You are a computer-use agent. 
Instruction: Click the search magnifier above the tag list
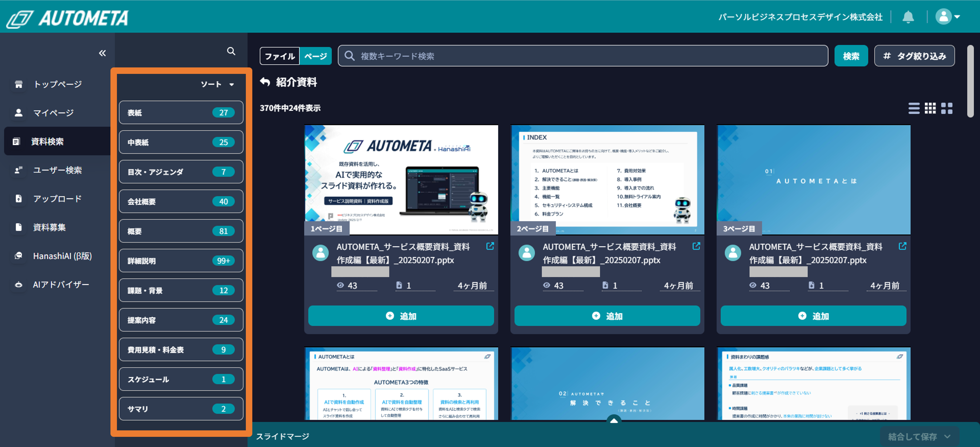coord(231,51)
